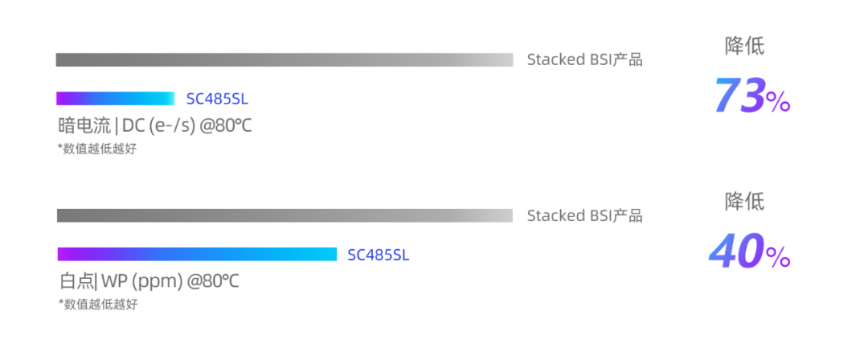This screenshot has height=352, width=868.
Task: Select the 降低 label above 73%
Action: tap(744, 47)
